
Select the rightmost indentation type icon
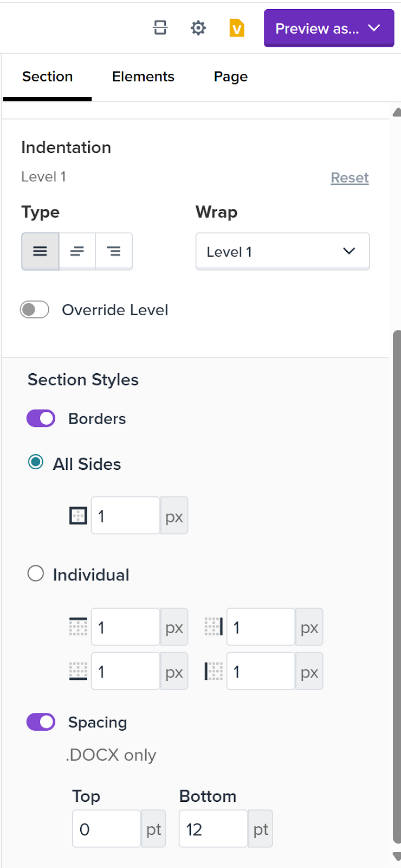[x=114, y=251]
